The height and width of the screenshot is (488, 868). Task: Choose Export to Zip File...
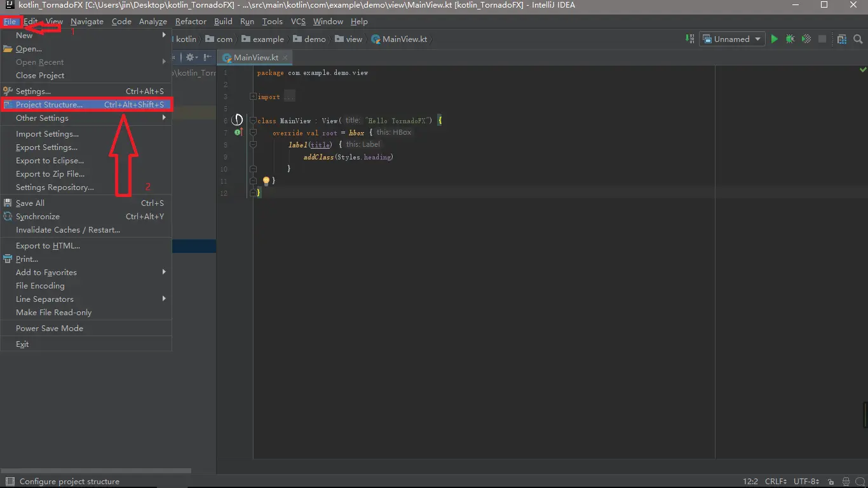coord(86,174)
